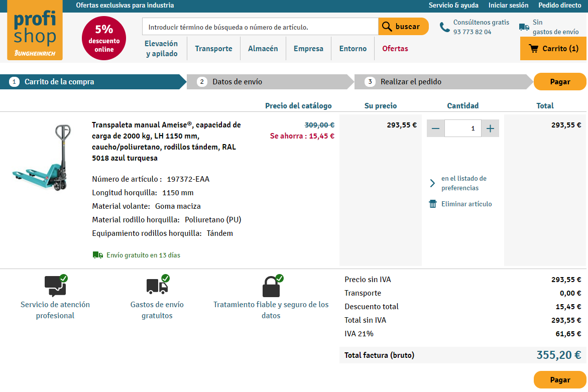
Task: Open Servicio & ayuda link
Action: pos(453,5)
